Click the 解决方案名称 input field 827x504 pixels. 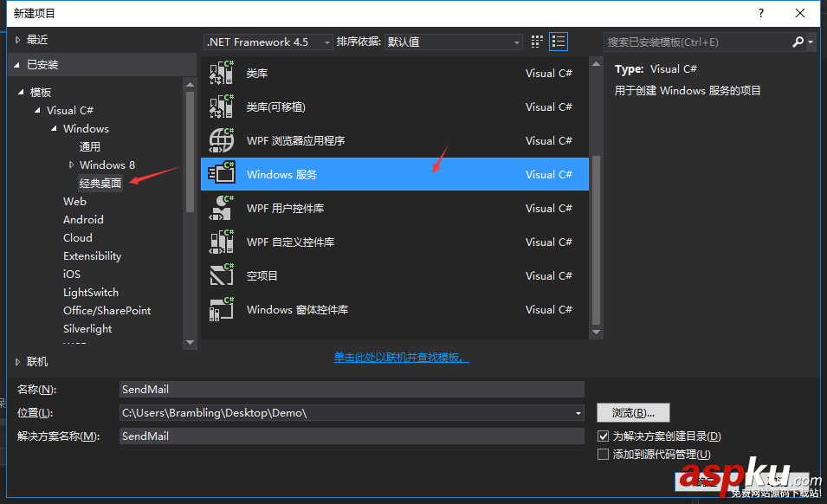pos(352,436)
